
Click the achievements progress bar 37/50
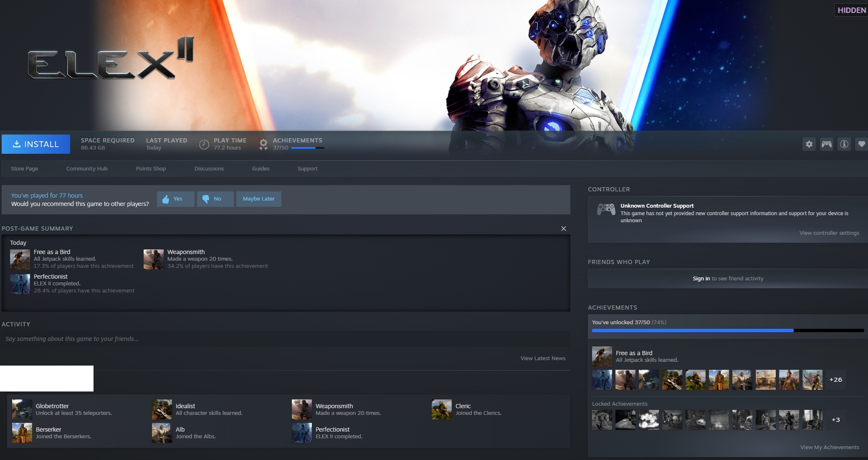(307, 148)
